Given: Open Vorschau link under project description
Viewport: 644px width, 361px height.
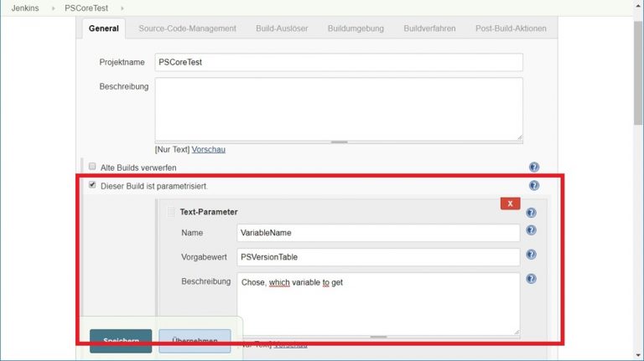Looking at the screenshot, I should coord(208,149).
